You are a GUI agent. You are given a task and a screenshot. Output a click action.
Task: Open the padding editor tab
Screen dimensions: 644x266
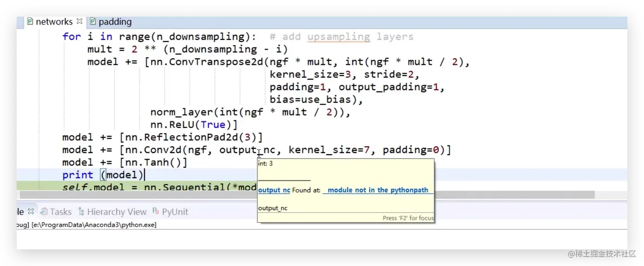[111, 22]
